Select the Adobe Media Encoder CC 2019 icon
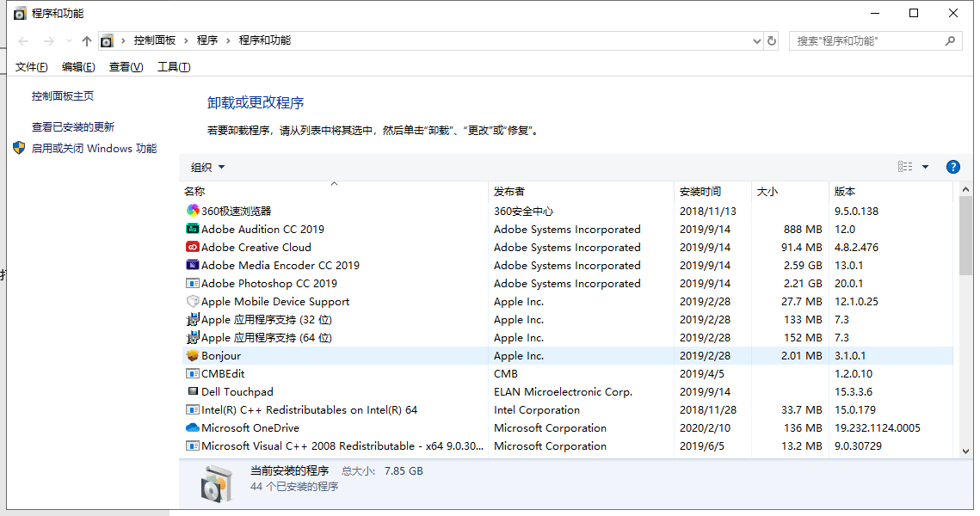 coord(193,265)
